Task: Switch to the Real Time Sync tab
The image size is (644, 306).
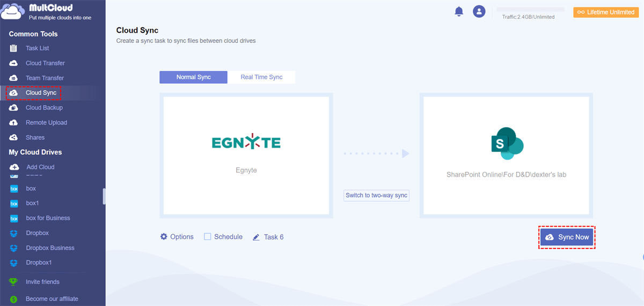Action: pyautogui.click(x=261, y=77)
